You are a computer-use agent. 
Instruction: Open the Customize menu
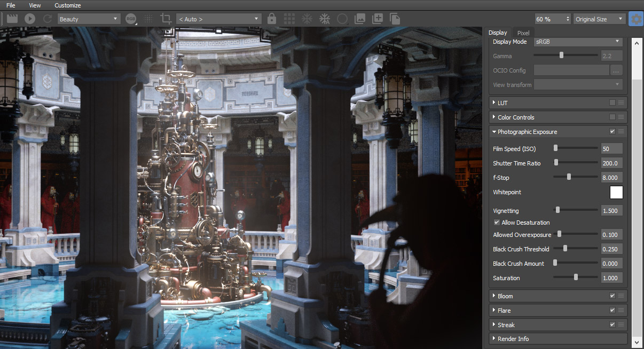coord(68,5)
